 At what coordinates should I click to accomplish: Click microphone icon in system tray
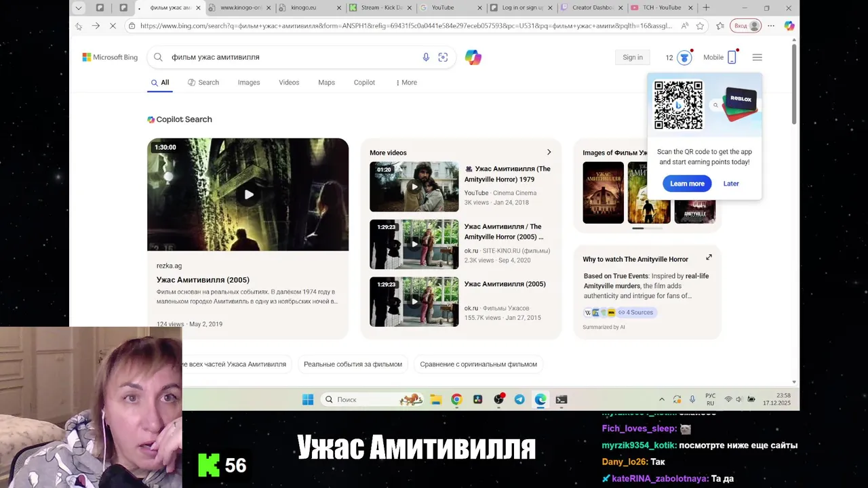pos(692,399)
